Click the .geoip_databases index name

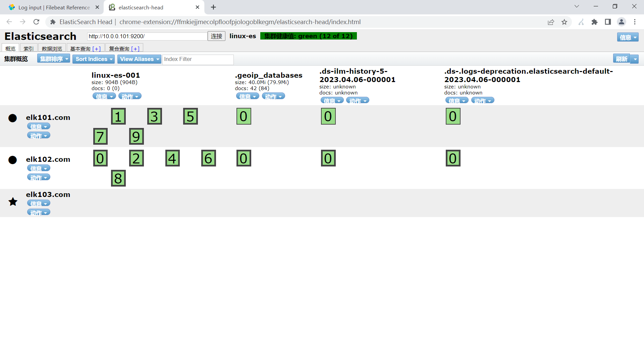(x=269, y=75)
